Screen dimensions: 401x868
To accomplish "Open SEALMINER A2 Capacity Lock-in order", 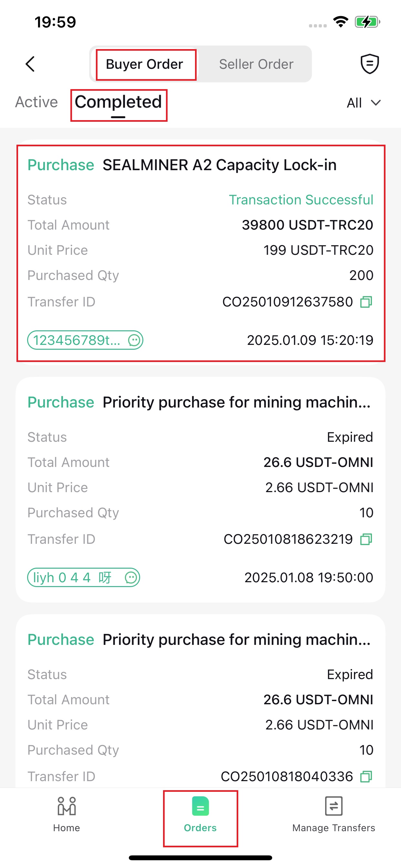I will pos(200,253).
